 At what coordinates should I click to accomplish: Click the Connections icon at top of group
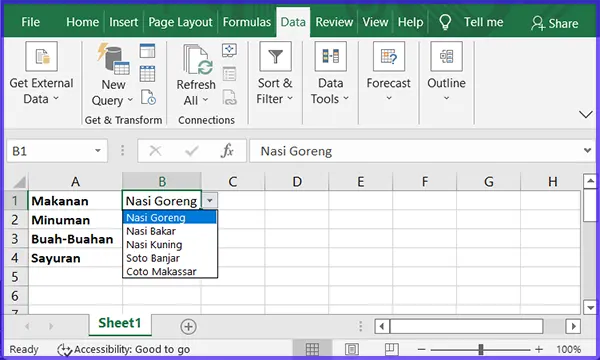pyautogui.click(x=229, y=50)
